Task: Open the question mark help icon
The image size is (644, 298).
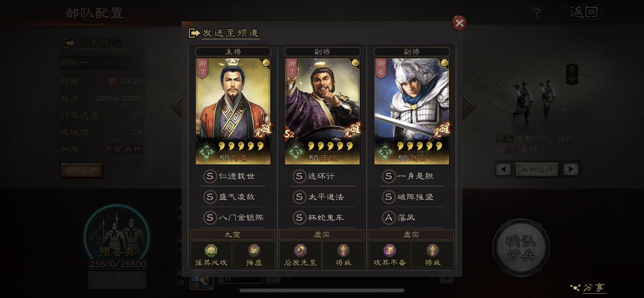Action: point(537,13)
